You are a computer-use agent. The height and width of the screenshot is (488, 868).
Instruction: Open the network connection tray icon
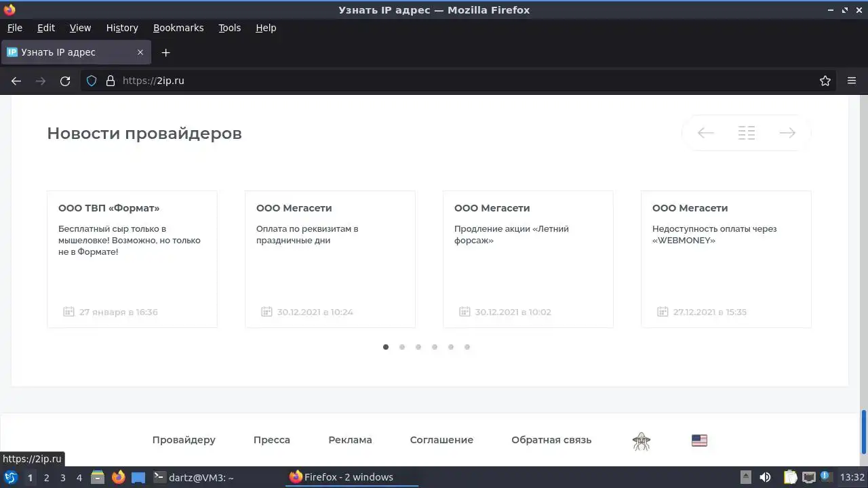pyautogui.click(x=809, y=477)
